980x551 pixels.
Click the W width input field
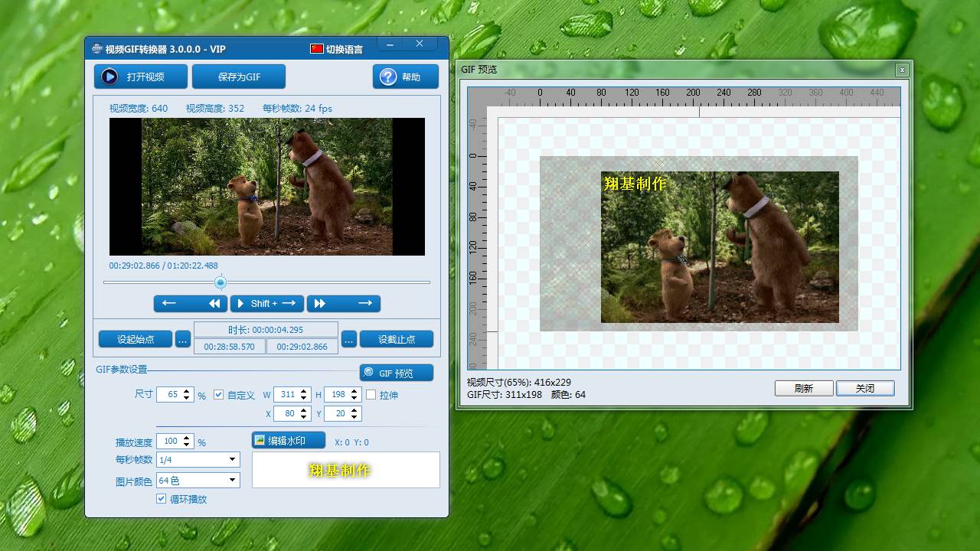[x=287, y=395]
